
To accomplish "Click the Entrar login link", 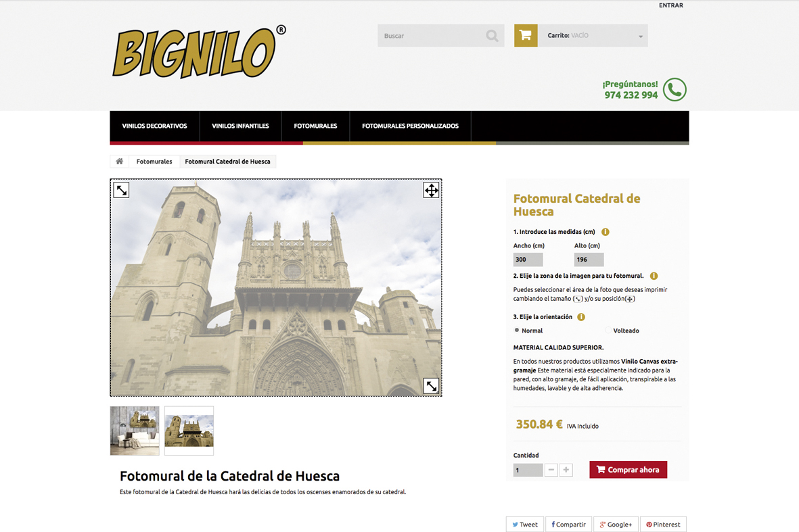I will pyautogui.click(x=670, y=5).
